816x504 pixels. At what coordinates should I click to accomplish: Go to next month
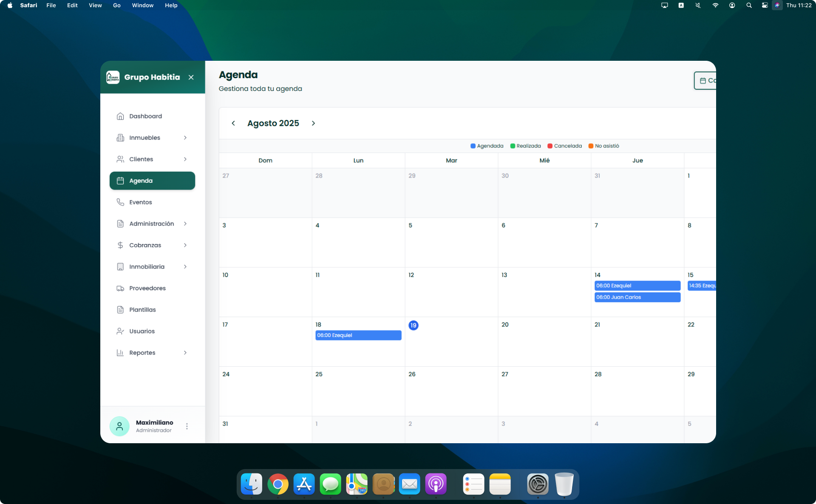[x=314, y=123]
